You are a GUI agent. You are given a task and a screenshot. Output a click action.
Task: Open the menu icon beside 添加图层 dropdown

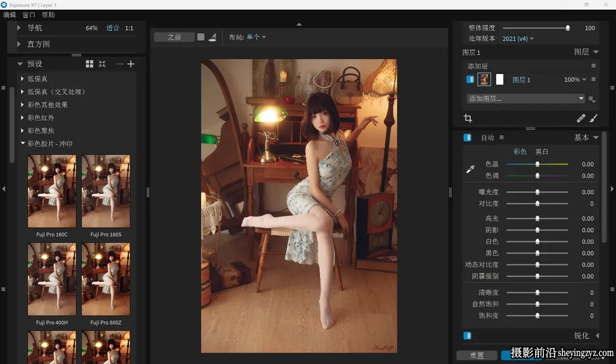coord(592,99)
